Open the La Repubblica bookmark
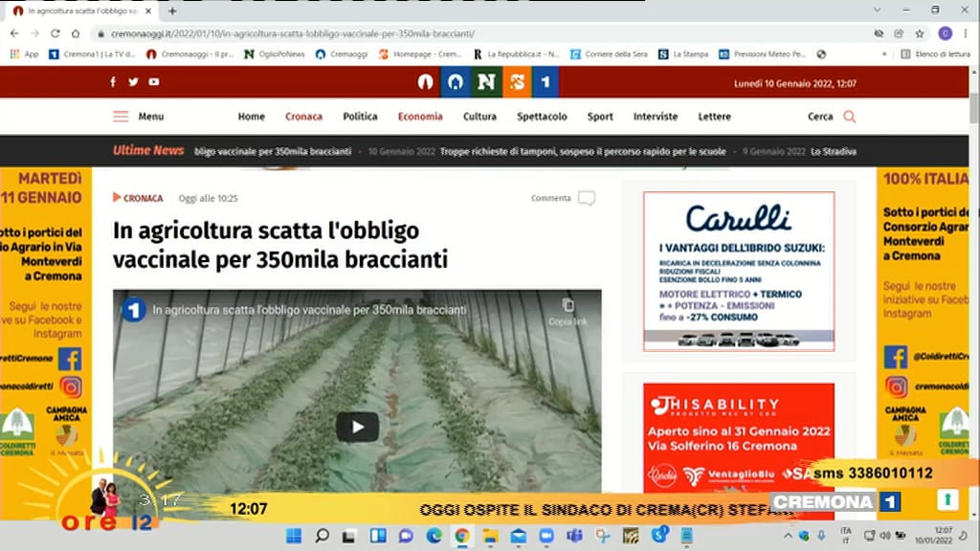980x551 pixels. coord(516,55)
